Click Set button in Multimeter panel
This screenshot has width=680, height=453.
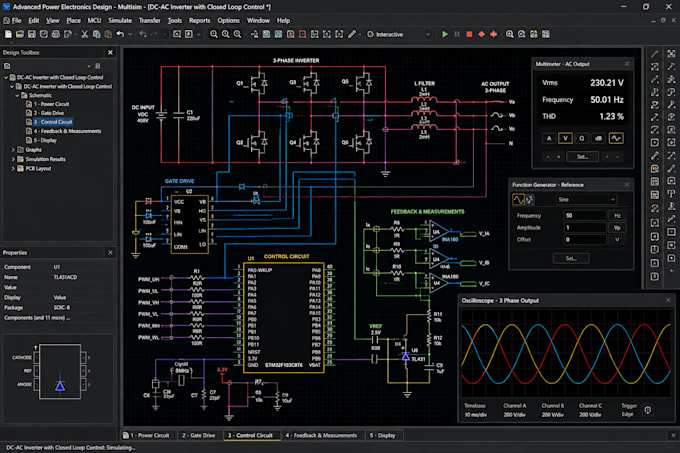(582, 156)
